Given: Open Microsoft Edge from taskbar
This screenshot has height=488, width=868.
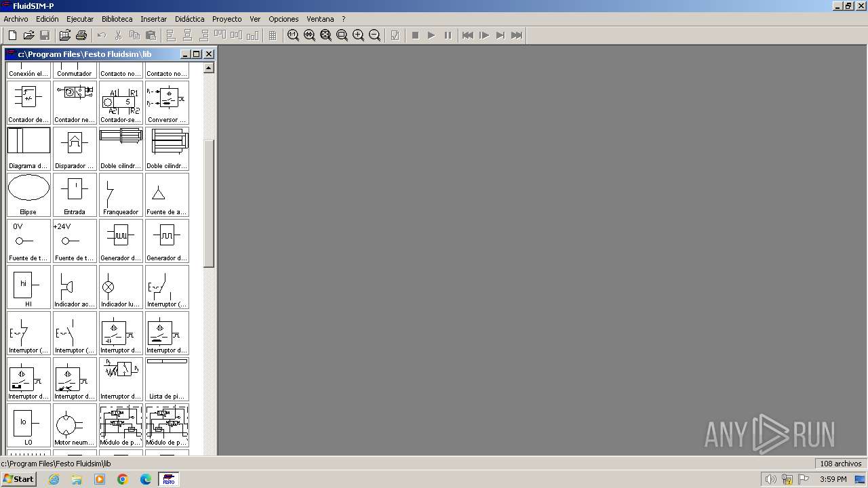Looking at the screenshot, I should pyautogui.click(x=146, y=479).
